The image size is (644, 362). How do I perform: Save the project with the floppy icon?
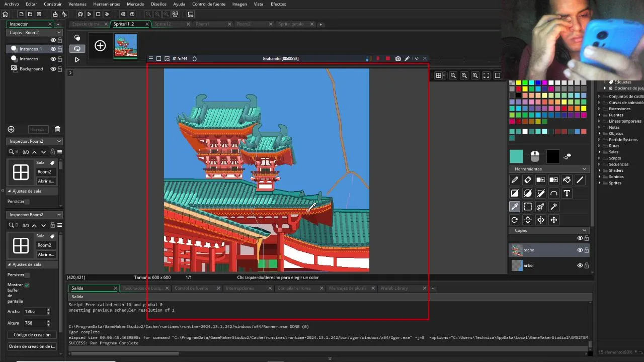(39, 14)
